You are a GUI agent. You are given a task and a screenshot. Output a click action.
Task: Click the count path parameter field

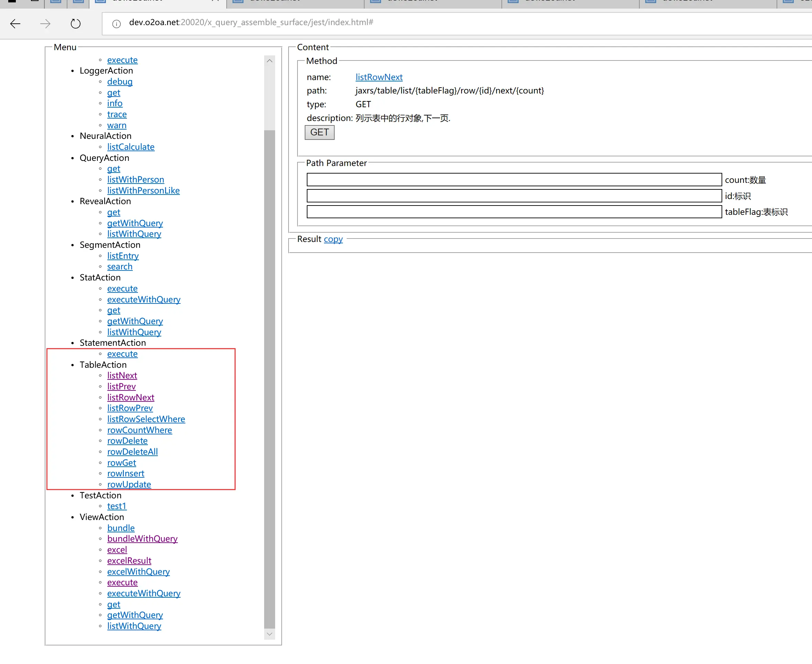514,179
